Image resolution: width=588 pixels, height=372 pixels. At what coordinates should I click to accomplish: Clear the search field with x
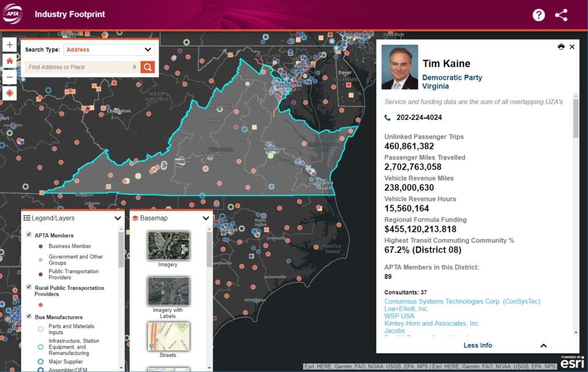pyautogui.click(x=134, y=67)
